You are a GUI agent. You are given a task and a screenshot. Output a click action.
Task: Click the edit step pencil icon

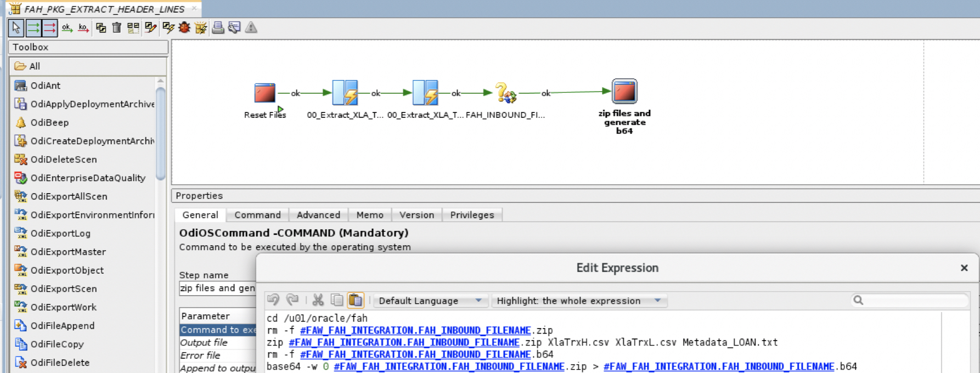point(150,27)
